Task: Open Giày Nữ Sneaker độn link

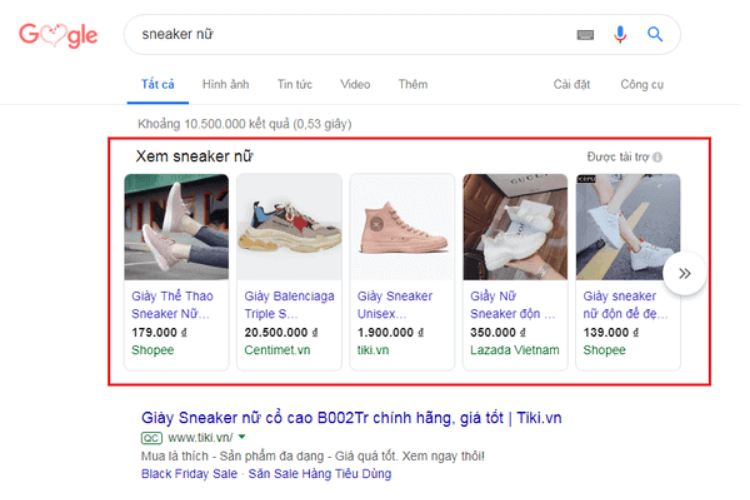Action: pos(512,305)
